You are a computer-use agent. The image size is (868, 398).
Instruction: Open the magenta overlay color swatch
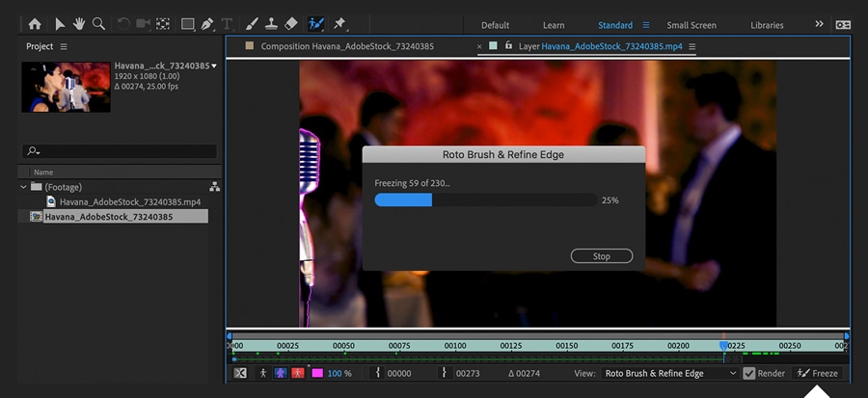317,373
